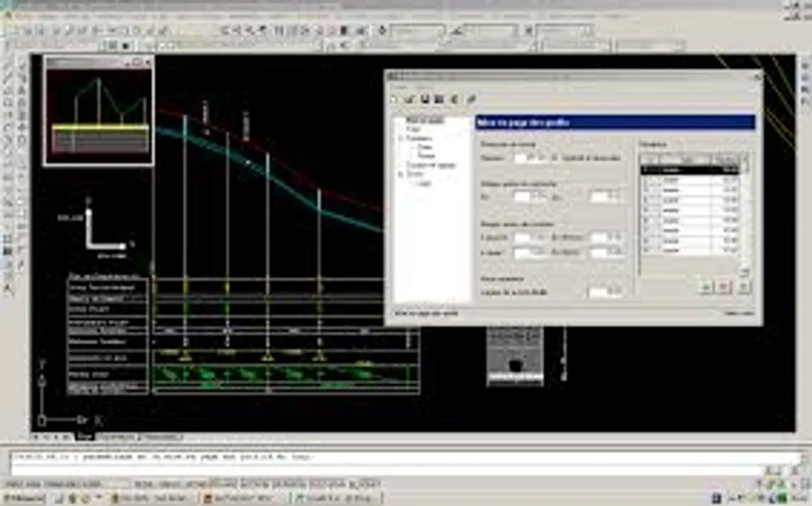The height and width of the screenshot is (506, 812).
Task: Switch to the active layout tab below the drawing
Action: pyautogui.click(x=84, y=437)
